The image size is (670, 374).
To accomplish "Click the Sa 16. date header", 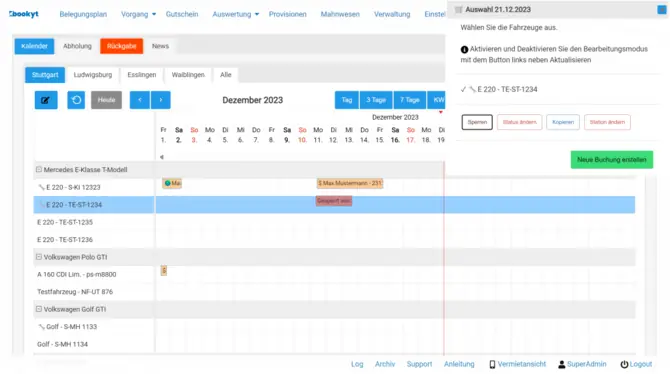I will tap(395, 135).
